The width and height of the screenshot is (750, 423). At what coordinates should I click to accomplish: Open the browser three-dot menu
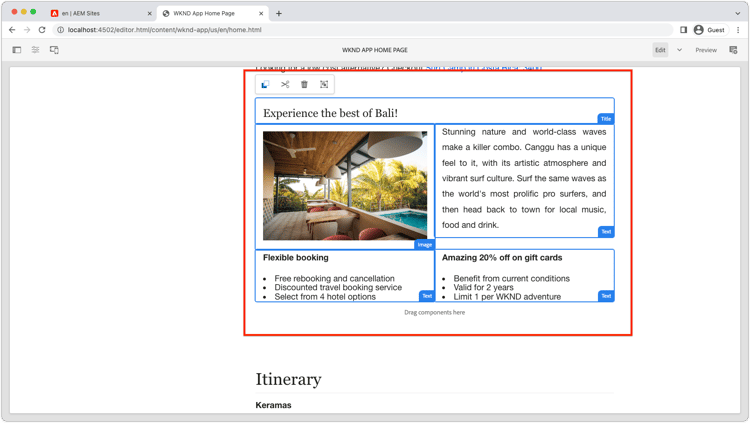click(738, 30)
